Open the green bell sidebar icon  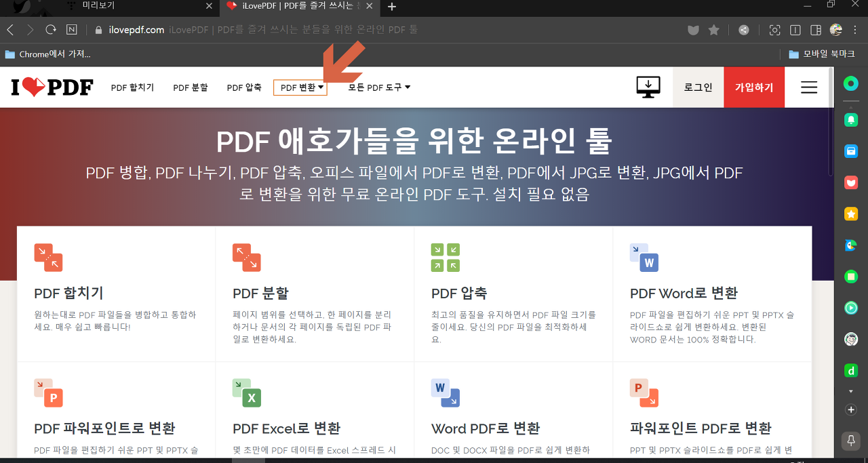click(850, 119)
